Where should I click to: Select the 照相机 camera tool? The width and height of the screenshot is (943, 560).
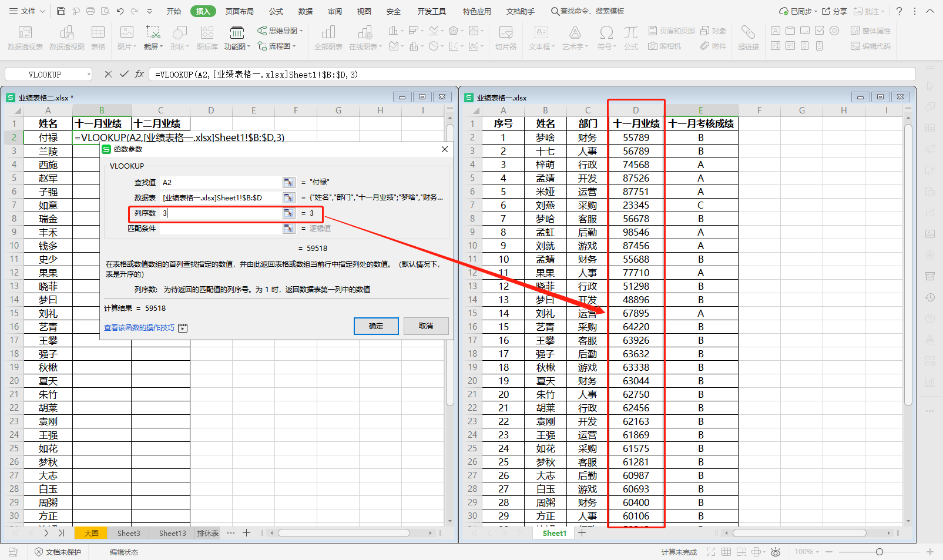[665, 46]
